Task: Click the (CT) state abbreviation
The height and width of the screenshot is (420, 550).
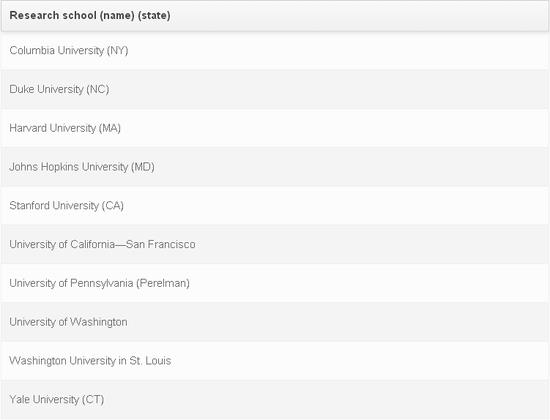Action: (x=93, y=399)
